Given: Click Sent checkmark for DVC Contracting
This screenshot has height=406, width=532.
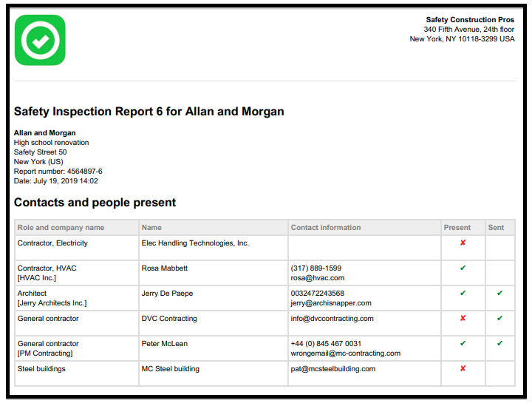Looking at the screenshot, I should (499, 318).
